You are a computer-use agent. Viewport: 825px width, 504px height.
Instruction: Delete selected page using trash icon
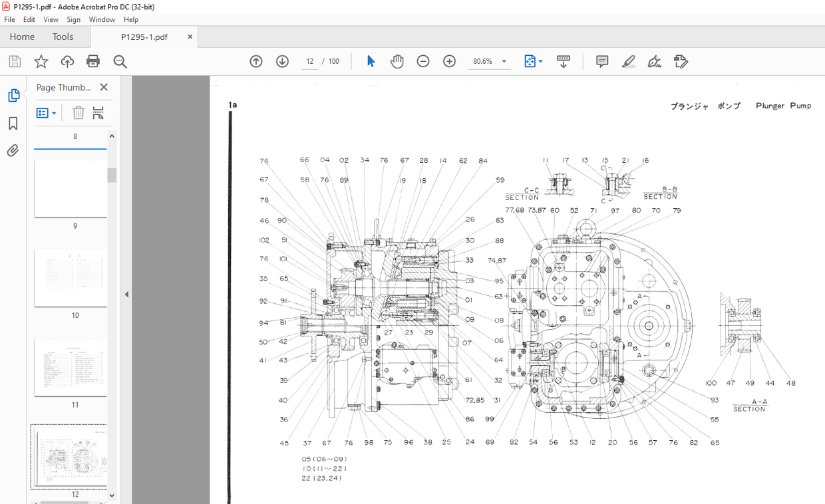pyautogui.click(x=79, y=112)
